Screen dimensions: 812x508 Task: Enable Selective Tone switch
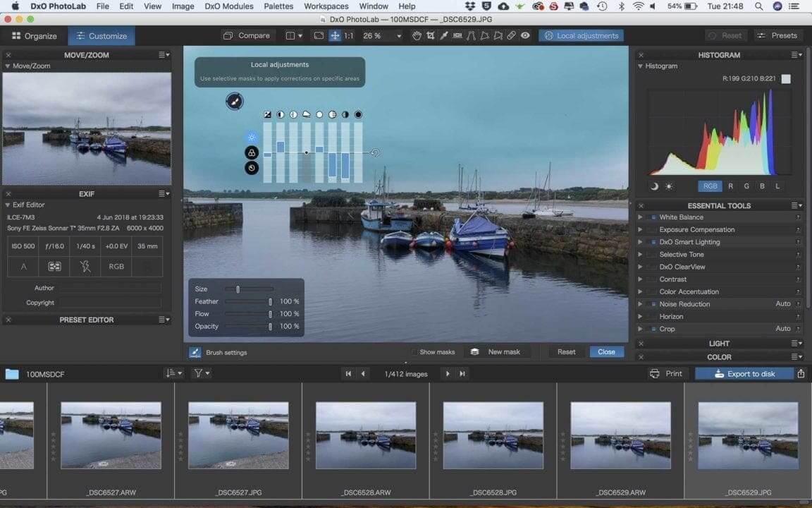[653, 255]
